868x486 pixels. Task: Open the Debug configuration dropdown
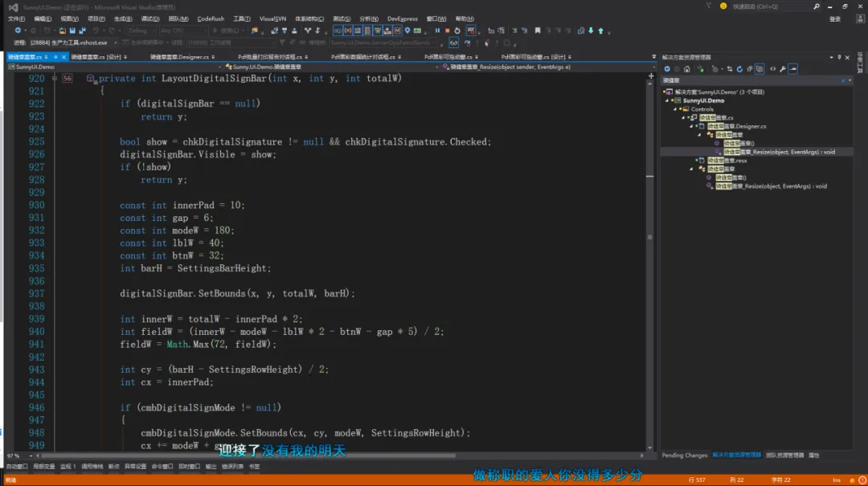(141, 31)
